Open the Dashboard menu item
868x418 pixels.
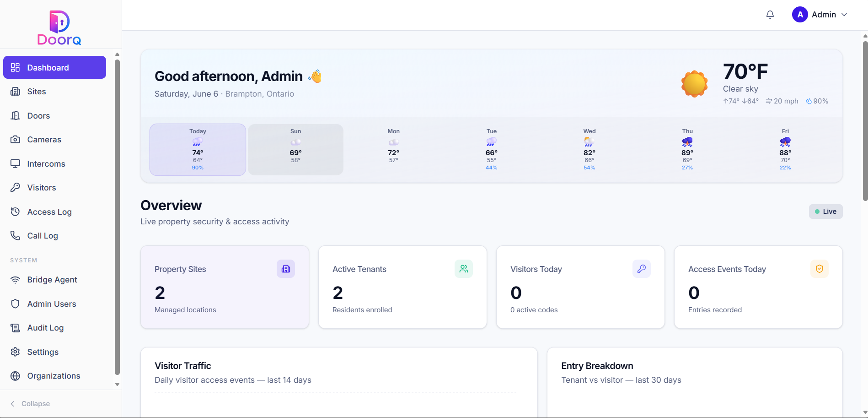coord(55,67)
